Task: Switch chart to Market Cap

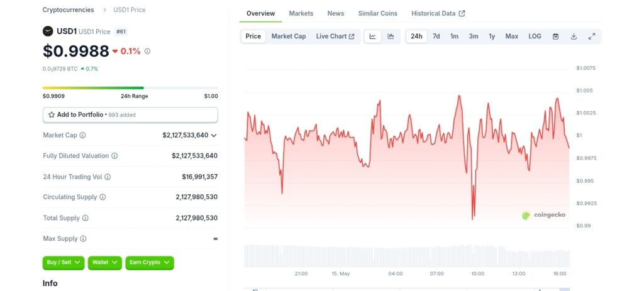Action: pyautogui.click(x=288, y=36)
